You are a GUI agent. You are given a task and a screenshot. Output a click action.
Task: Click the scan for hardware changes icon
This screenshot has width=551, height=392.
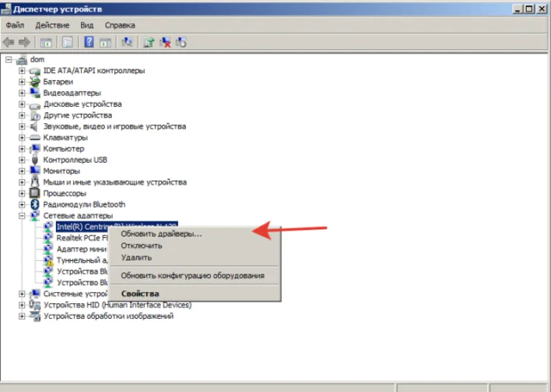click(127, 42)
